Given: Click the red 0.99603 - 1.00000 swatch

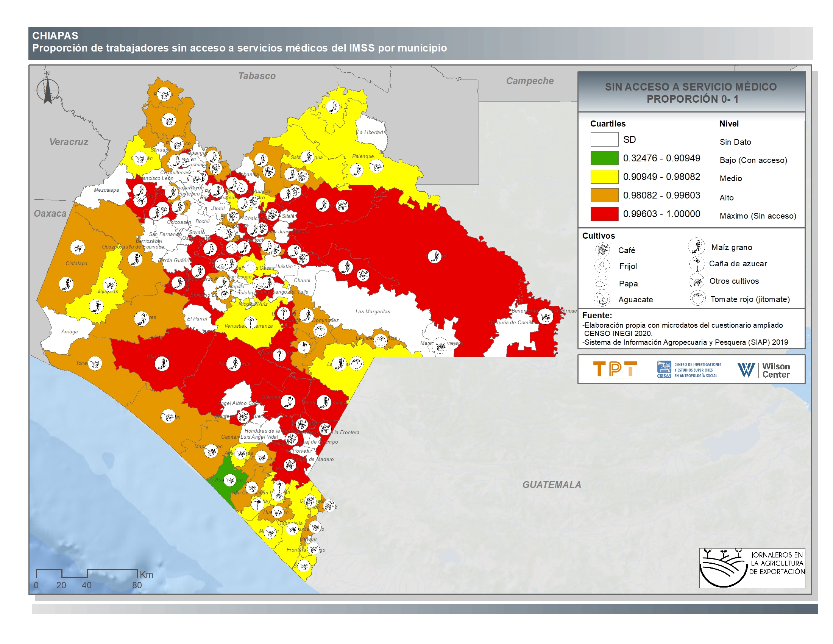Looking at the screenshot, I should [x=604, y=214].
